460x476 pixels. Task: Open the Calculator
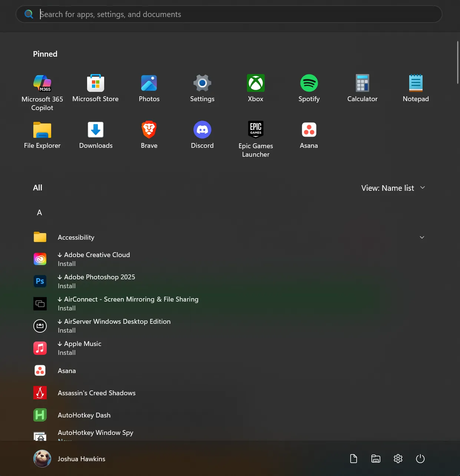tap(362, 88)
